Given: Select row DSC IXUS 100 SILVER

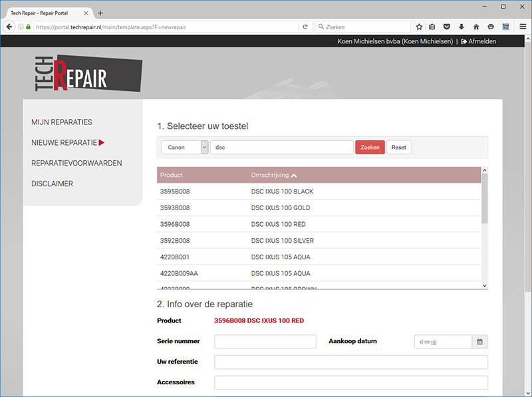Looking at the screenshot, I should tap(319, 241).
